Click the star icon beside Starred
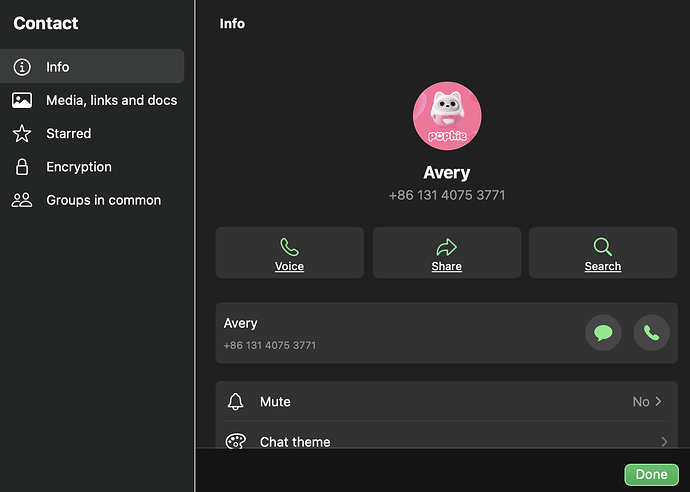 click(22, 133)
